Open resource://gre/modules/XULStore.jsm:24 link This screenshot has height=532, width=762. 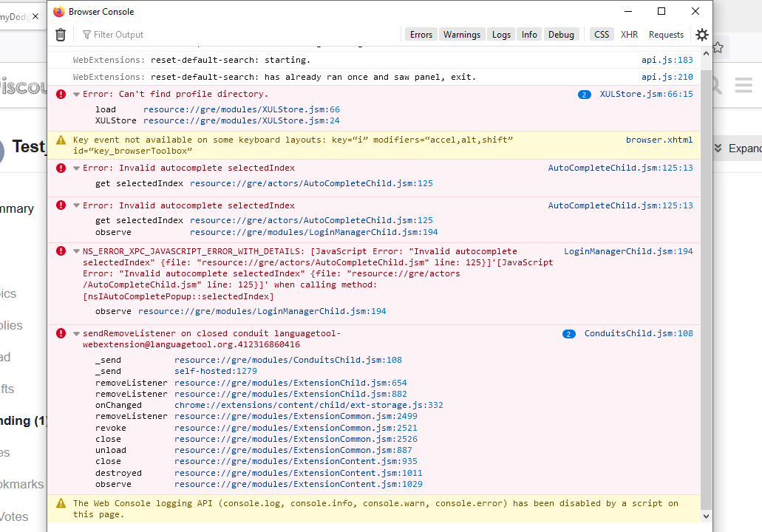point(242,120)
